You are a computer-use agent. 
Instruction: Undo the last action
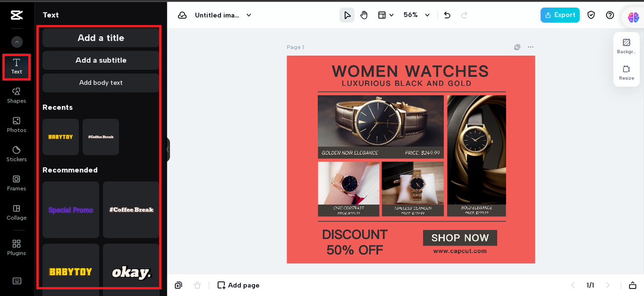pos(447,15)
